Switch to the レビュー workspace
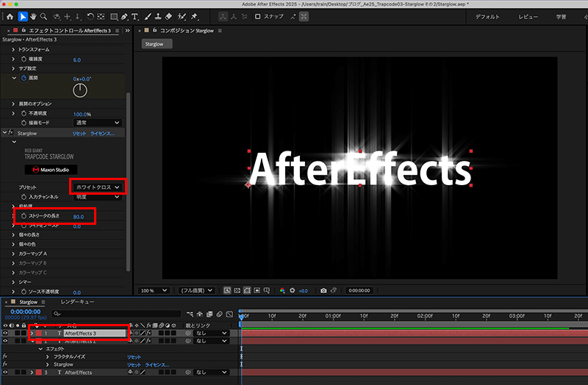This screenshot has width=588, height=385. (528, 17)
